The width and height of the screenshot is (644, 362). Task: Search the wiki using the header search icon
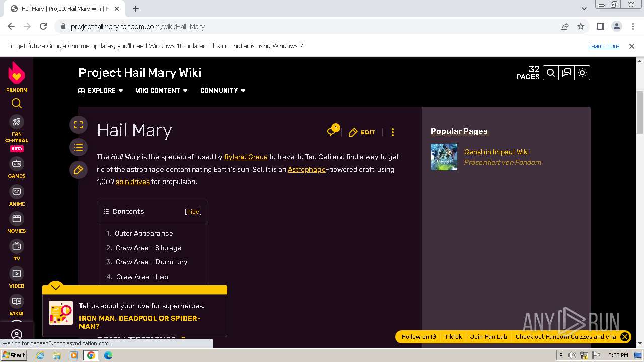(551, 73)
